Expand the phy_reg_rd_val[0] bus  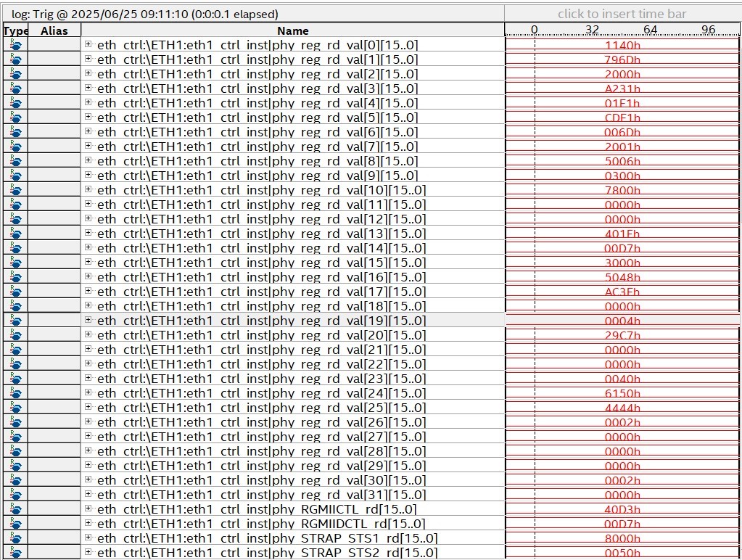click(x=88, y=44)
